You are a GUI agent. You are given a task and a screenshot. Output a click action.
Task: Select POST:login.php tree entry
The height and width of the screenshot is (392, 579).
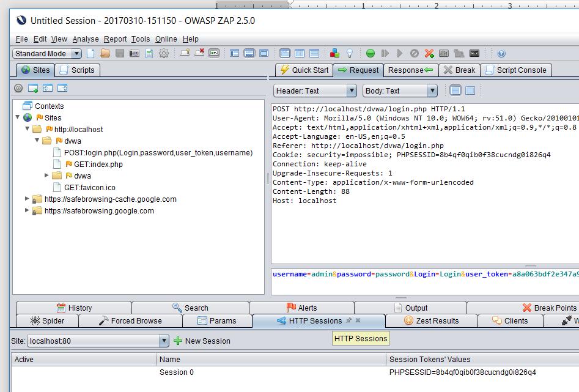coord(153,152)
